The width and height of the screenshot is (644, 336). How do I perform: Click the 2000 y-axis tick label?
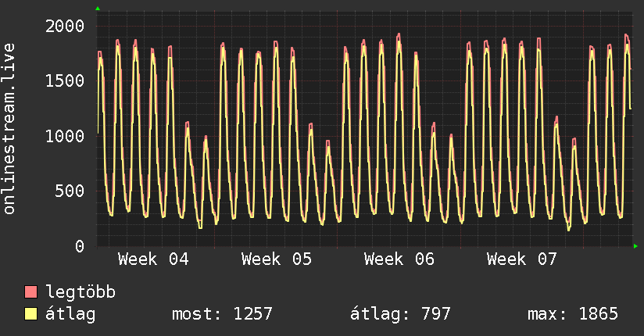65,27
